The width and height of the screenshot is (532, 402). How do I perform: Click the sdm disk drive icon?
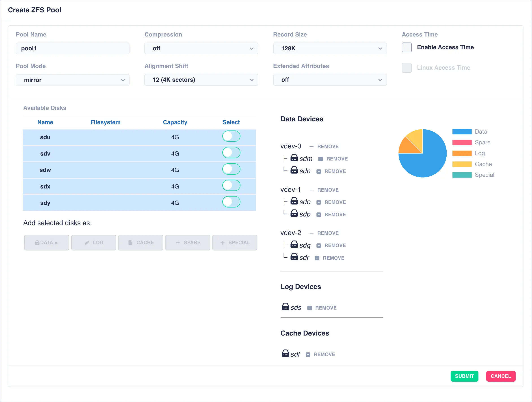[294, 158]
